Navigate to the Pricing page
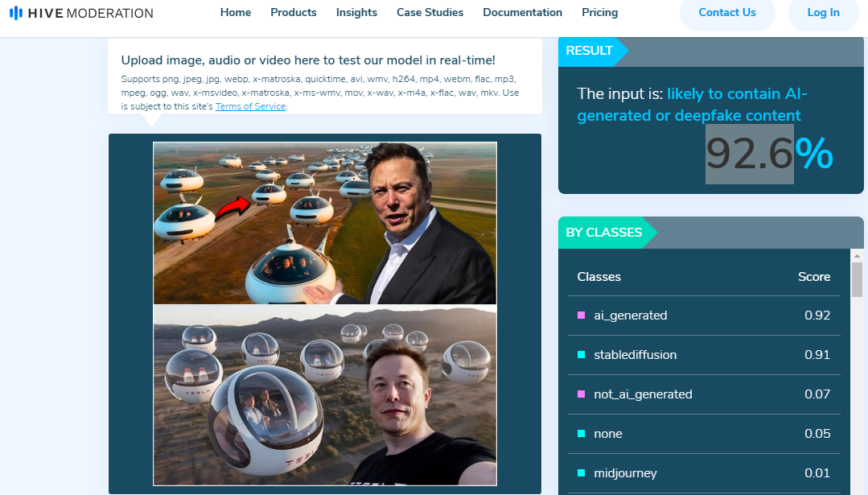 [x=599, y=13]
